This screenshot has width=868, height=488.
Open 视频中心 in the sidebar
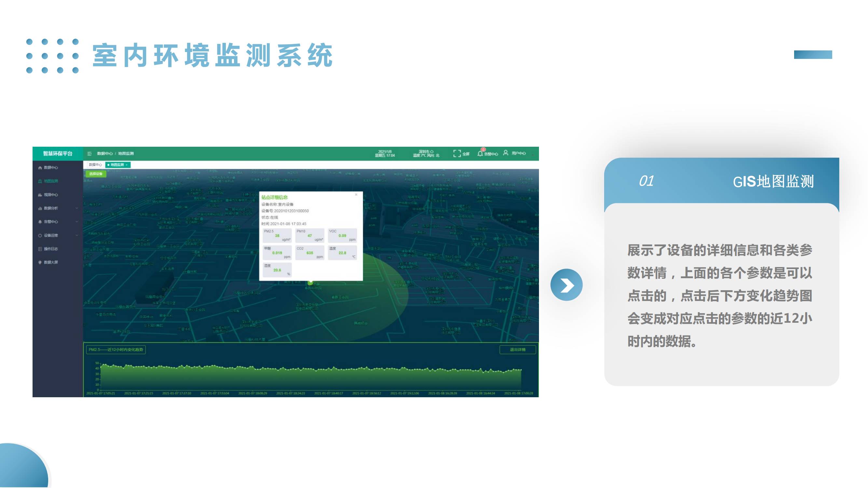(x=50, y=195)
